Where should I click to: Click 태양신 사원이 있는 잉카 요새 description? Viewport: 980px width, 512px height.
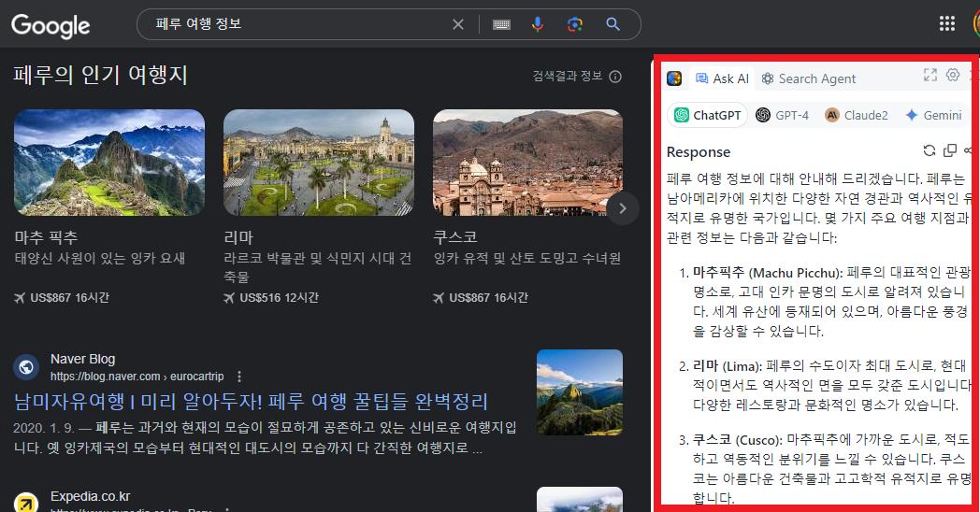coord(100,259)
